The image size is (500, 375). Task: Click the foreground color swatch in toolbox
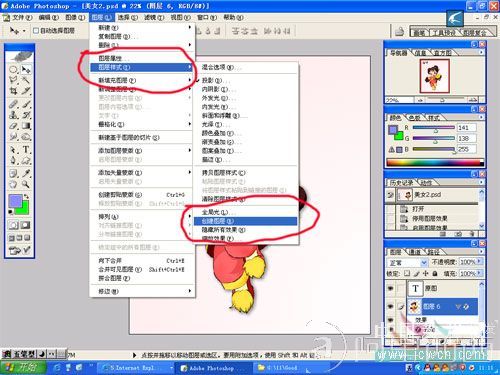[15, 201]
